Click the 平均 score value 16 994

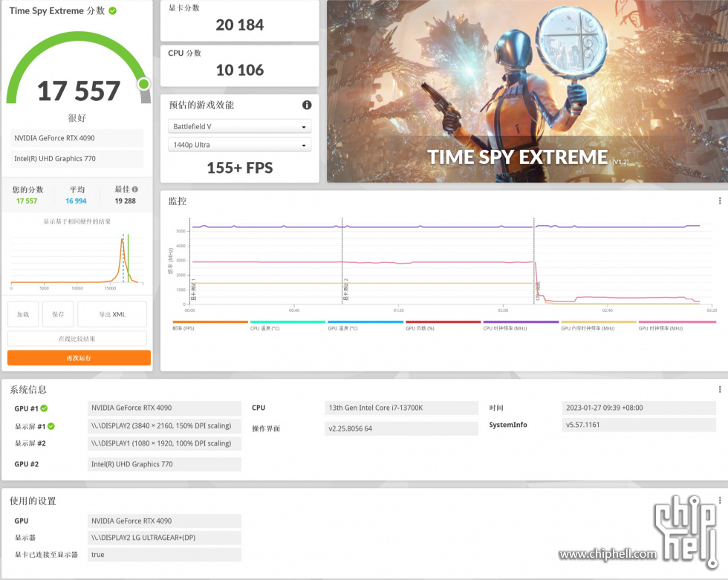click(76, 201)
